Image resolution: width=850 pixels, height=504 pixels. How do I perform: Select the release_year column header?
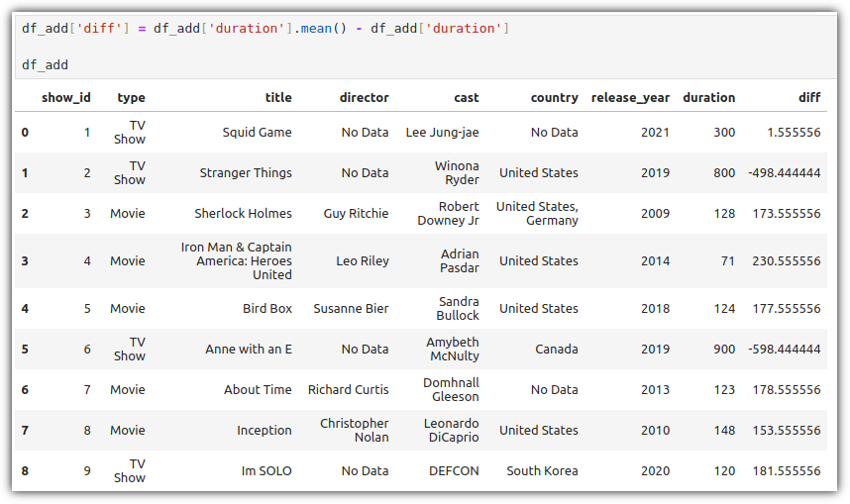pos(630,98)
